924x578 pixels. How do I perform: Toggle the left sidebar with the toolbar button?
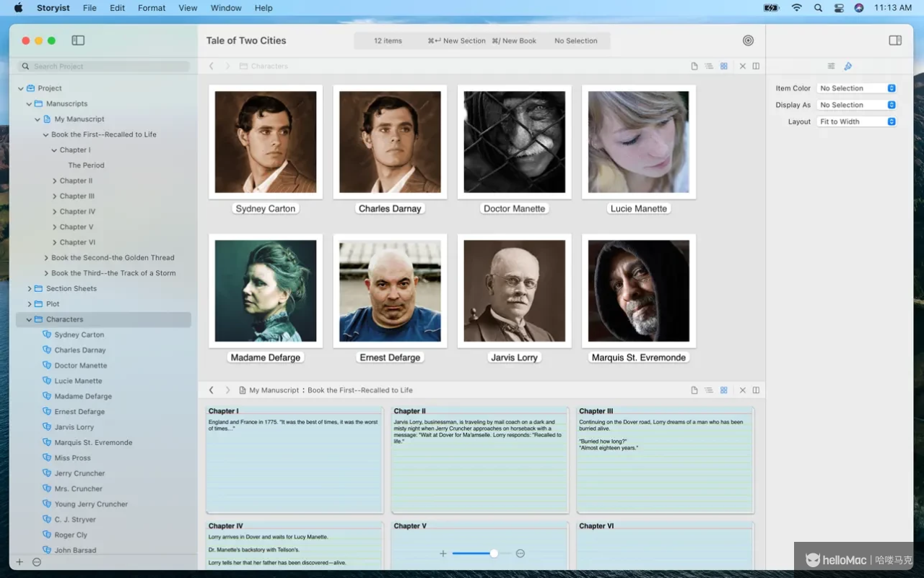click(78, 40)
